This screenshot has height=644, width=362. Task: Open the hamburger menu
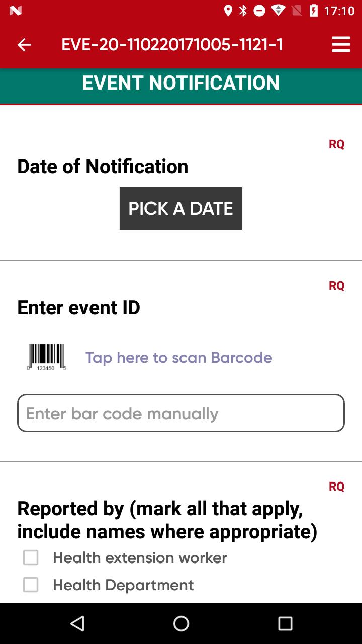[x=341, y=45]
